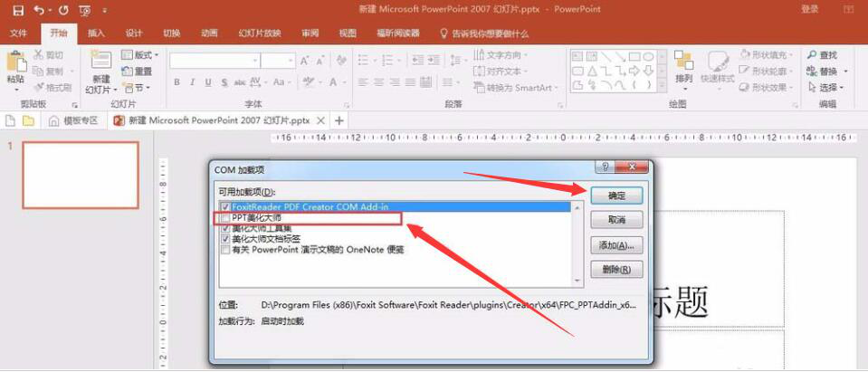Click Remove (删除) button in dialog

616,270
